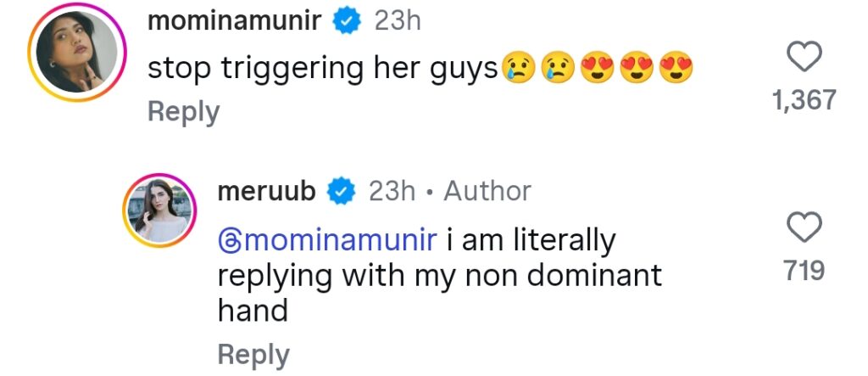Open the @mominamunir mention in reply
Screen dimensions: 868x376
327,241
